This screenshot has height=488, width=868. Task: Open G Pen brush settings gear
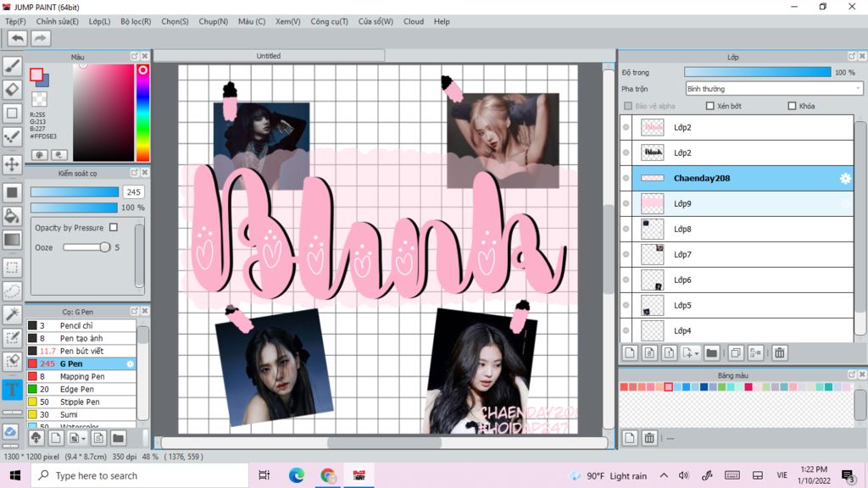pos(130,363)
